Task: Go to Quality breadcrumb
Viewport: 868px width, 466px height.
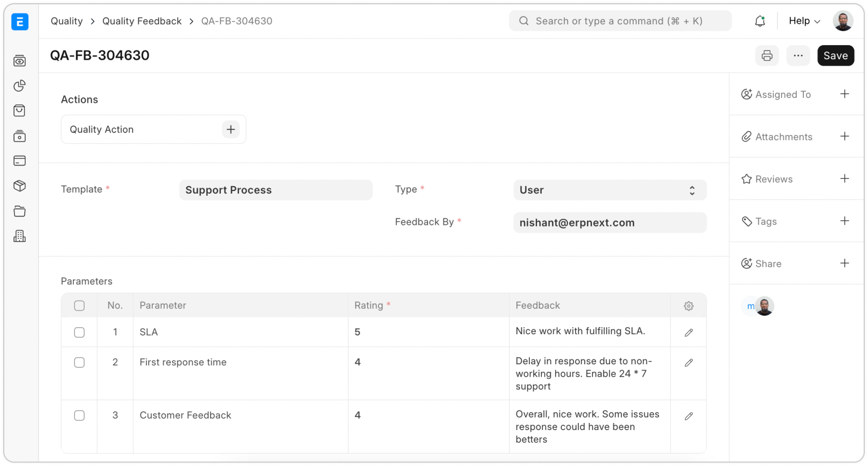Action: coord(67,21)
